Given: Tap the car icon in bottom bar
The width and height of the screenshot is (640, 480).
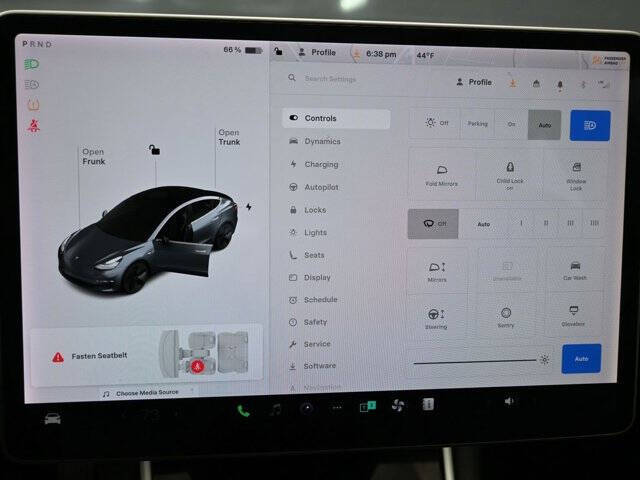Looking at the screenshot, I should (x=53, y=418).
